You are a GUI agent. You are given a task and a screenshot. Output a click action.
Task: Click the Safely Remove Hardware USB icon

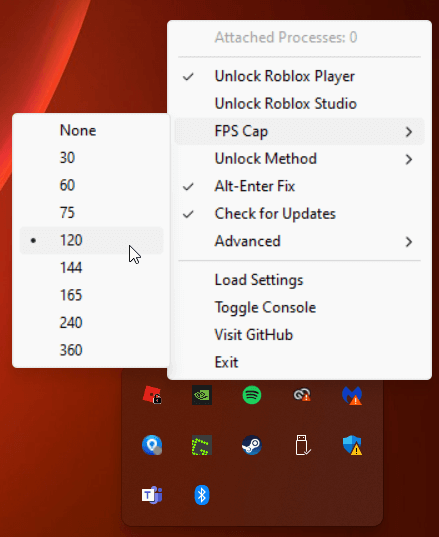coord(302,445)
